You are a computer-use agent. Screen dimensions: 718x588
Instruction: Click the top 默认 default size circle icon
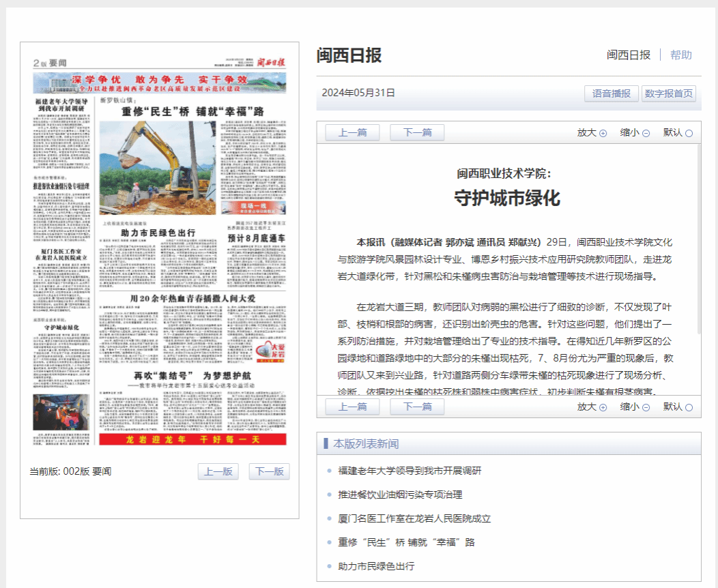tap(689, 134)
